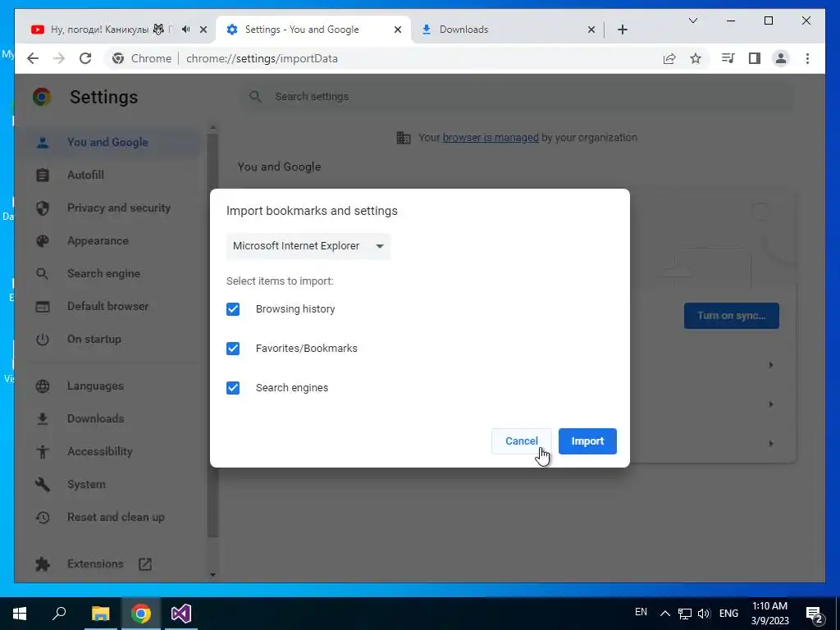The image size is (840, 630).
Task: Open the volume tray icon
Action: coord(704,614)
